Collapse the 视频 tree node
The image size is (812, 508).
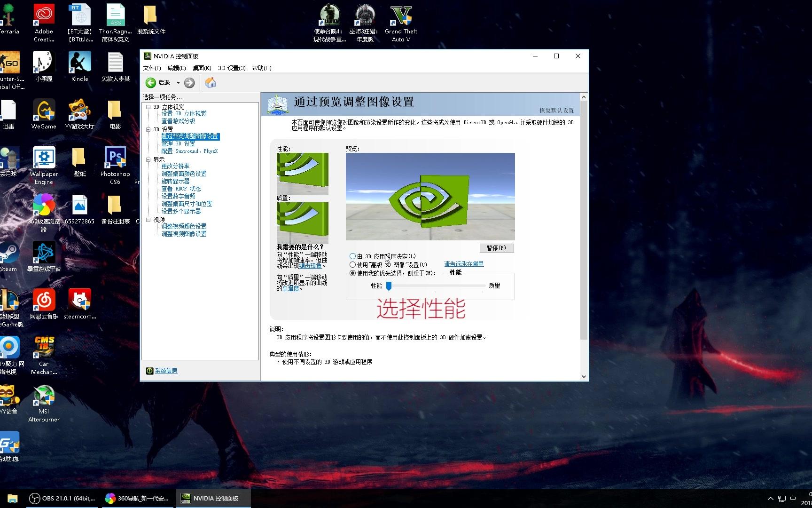148,220
